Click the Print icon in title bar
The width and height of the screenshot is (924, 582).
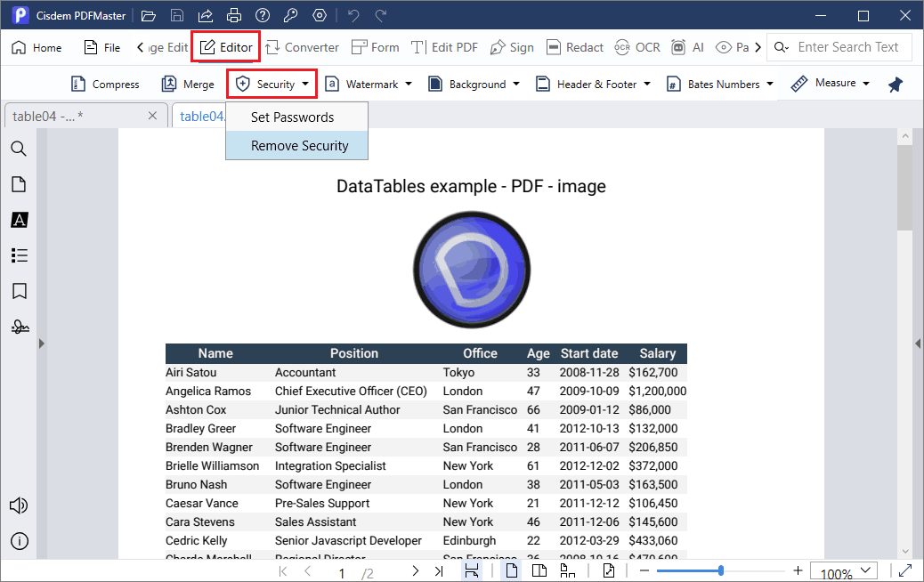(x=234, y=16)
